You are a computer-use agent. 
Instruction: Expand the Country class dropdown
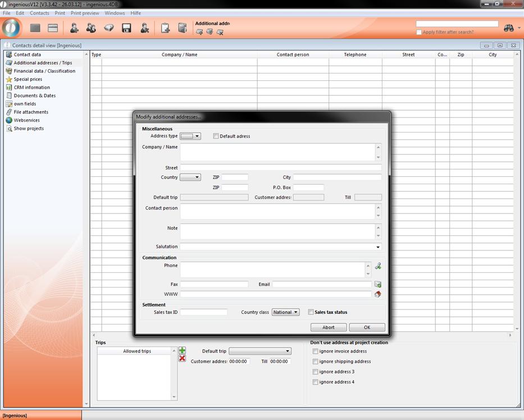[x=285, y=312]
